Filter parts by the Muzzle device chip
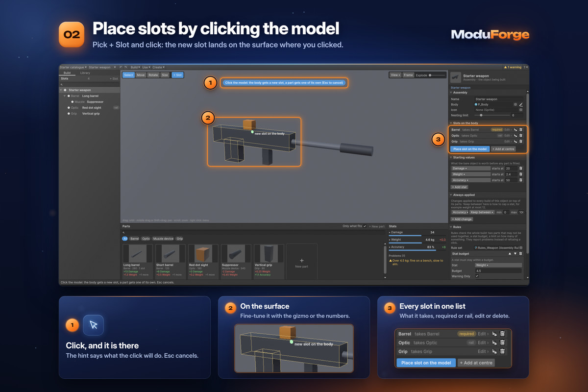 click(163, 239)
